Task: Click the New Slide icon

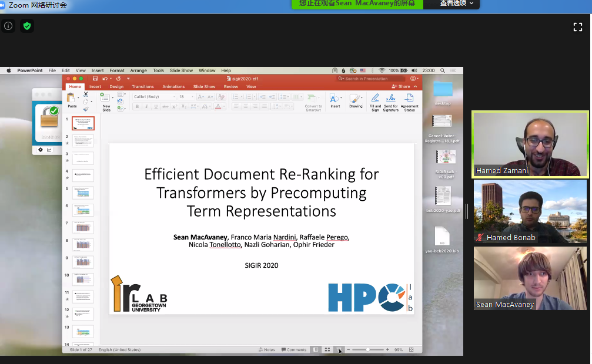Action: [x=106, y=99]
